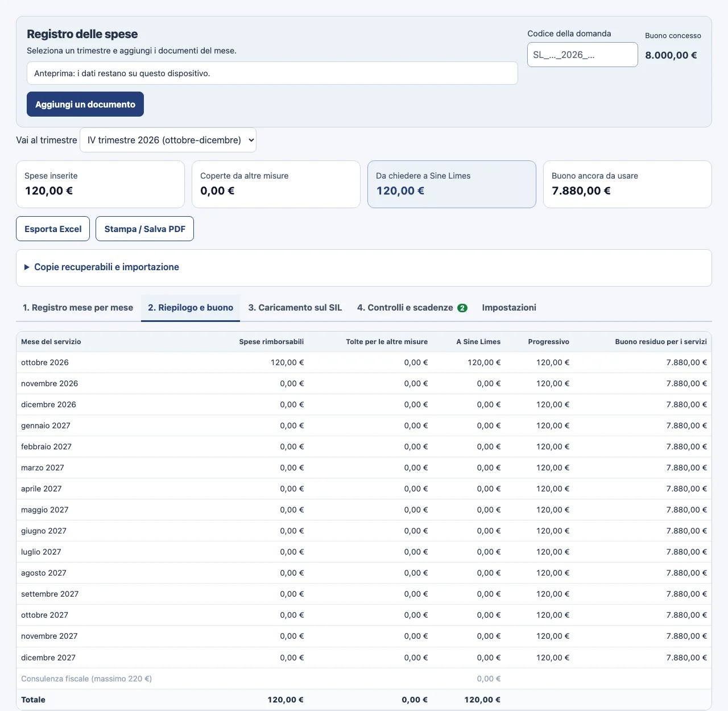Viewport: 728px width, 711px height.
Task: Select the febbraio 2027 month cell
Action: 46,447
